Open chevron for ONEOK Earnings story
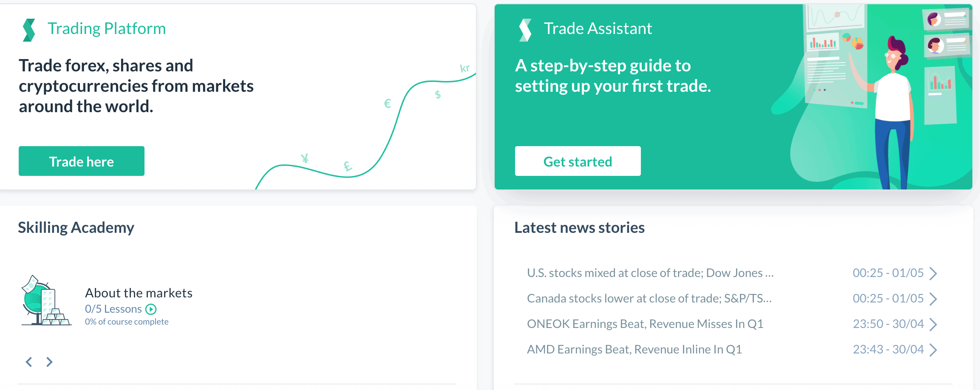This screenshot has height=390, width=980. pos(933,324)
